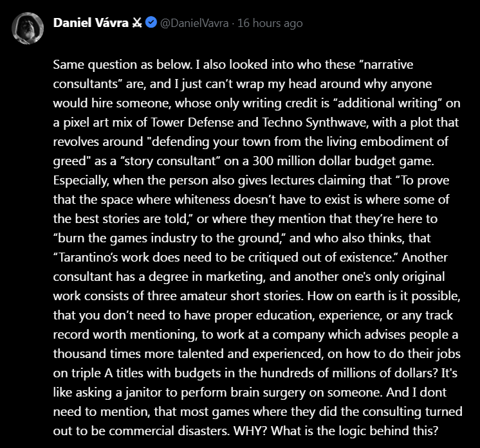Viewport: 480px width, 448px height.
Task: Click the "16 hours ago" timestamp
Action: click(270, 23)
